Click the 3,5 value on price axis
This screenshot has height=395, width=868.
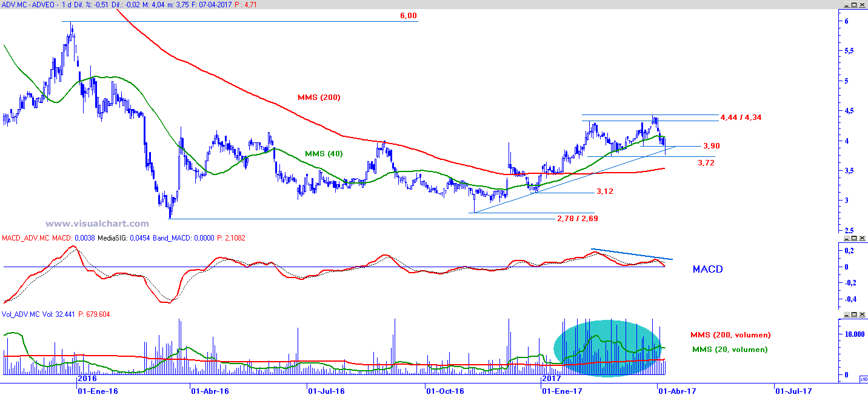(850, 170)
